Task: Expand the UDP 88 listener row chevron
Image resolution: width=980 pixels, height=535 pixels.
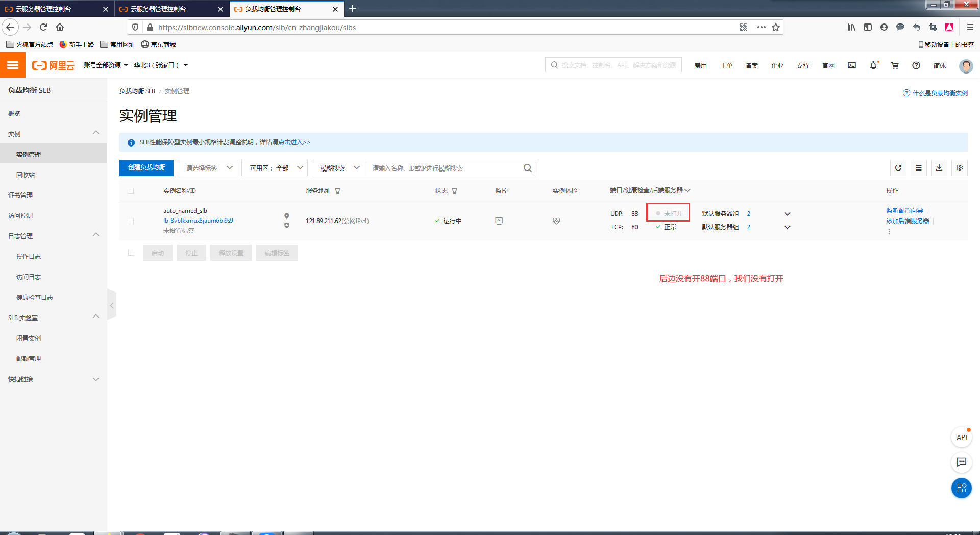Action: [787, 214]
